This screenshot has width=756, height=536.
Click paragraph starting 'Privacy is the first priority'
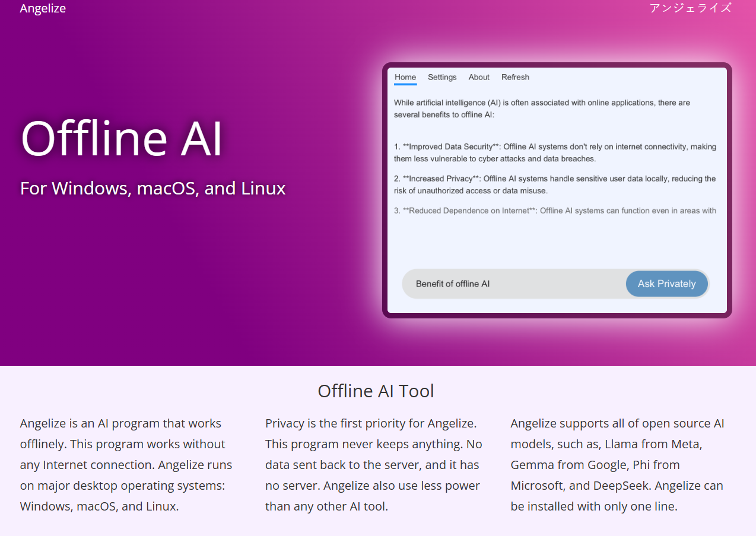pyautogui.click(x=373, y=465)
